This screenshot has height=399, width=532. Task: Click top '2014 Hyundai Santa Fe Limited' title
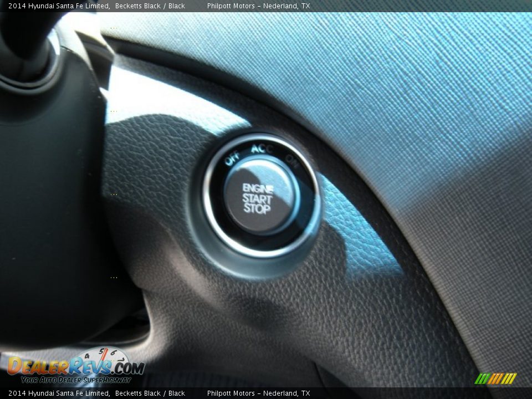click(59, 6)
